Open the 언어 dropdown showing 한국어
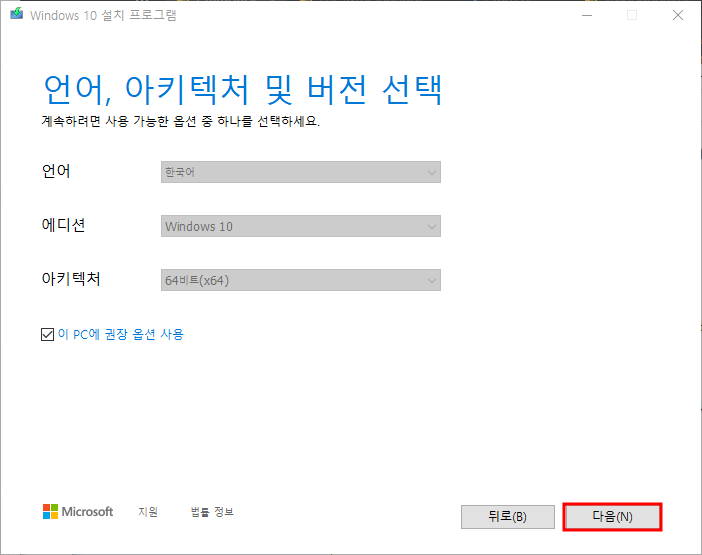 point(301,172)
